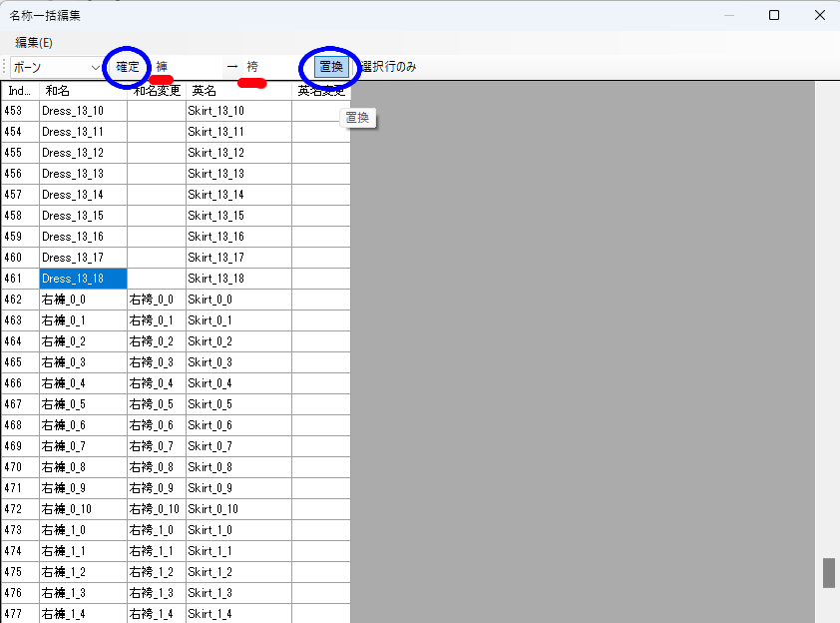Select the cell Skirt_0_3
The width and height of the screenshot is (840, 623).
coord(238,362)
